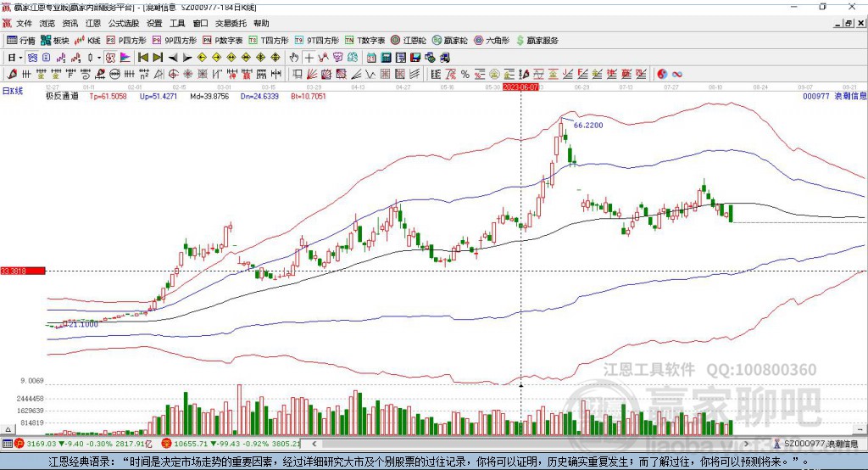Open the 江恩轮 Gann wheel

coord(409,41)
